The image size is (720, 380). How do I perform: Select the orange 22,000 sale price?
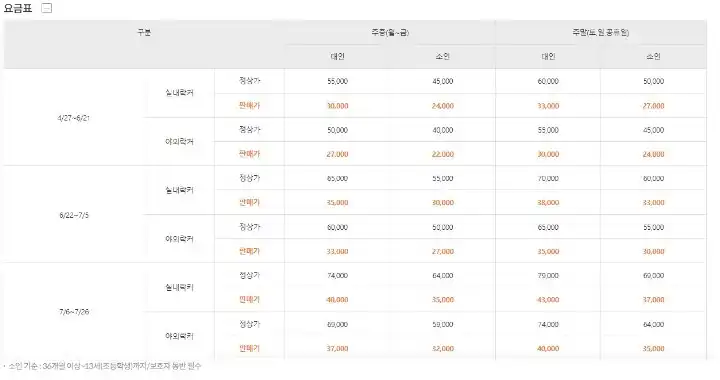click(443, 154)
